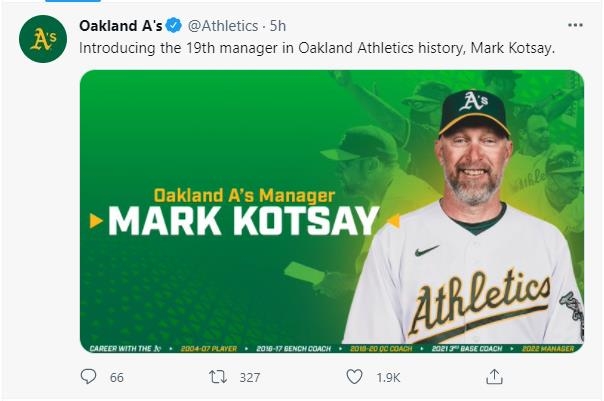Like the tweet with the heart icon

click(354, 377)
